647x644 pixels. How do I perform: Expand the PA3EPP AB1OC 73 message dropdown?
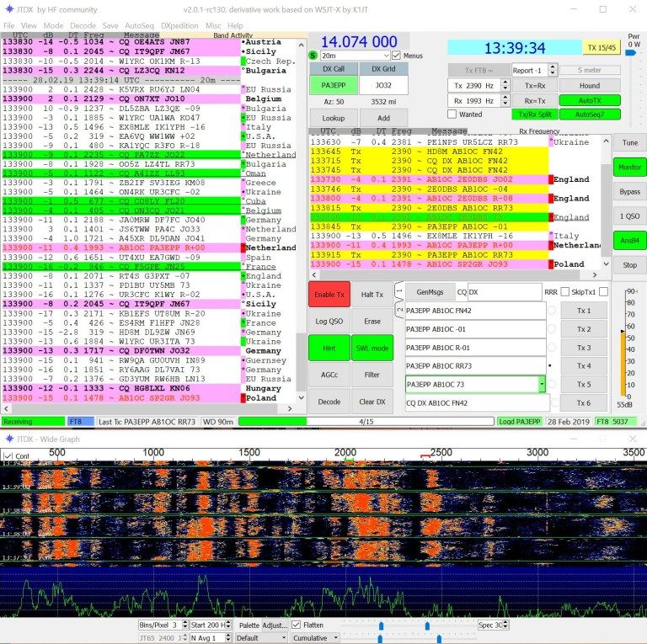point(541,384)
